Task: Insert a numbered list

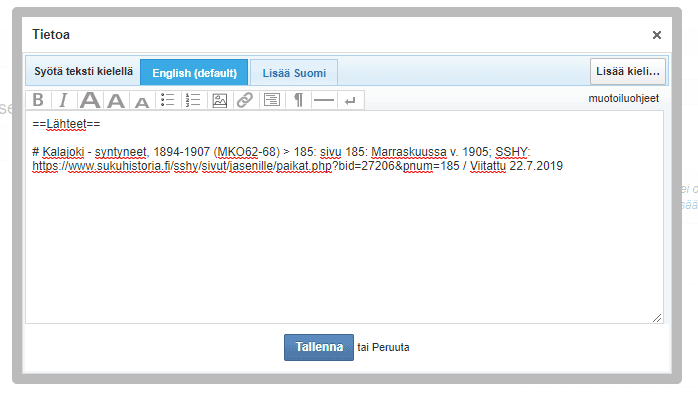Action: tap(194, 100)
